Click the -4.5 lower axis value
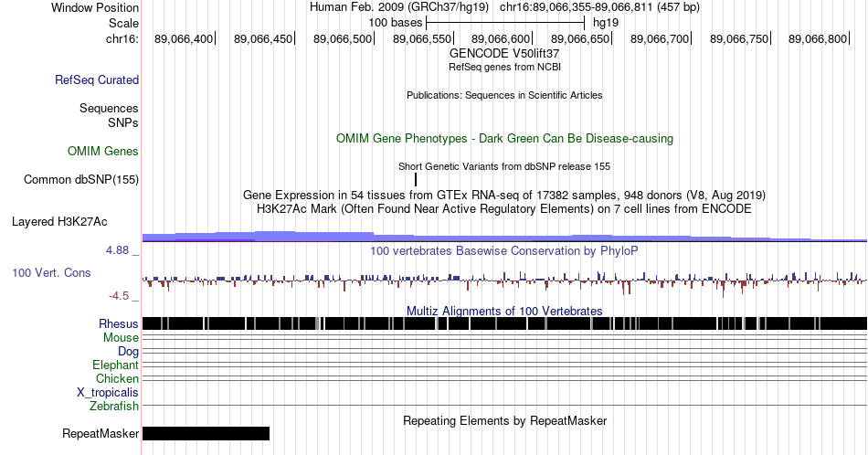This screenshot has width=868, height=455. (119, 296)
